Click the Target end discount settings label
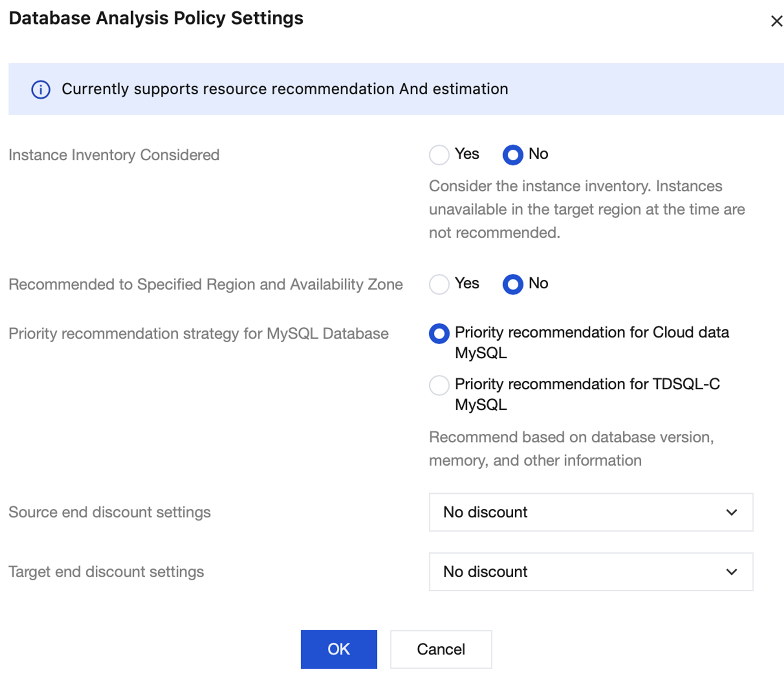 coord(106,572)
